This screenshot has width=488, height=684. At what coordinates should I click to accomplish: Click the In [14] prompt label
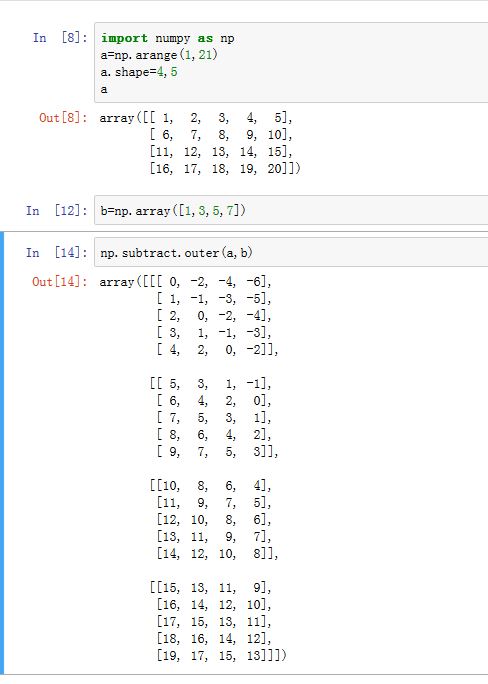57,253
